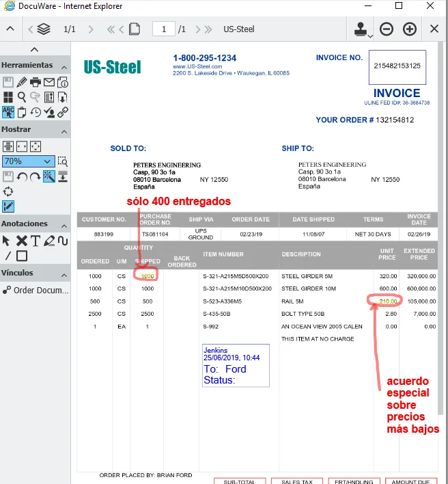Click the chain link icon in Herramientas
The height and width of the screenshot is (484, 448).
click(x=63, y=112)
